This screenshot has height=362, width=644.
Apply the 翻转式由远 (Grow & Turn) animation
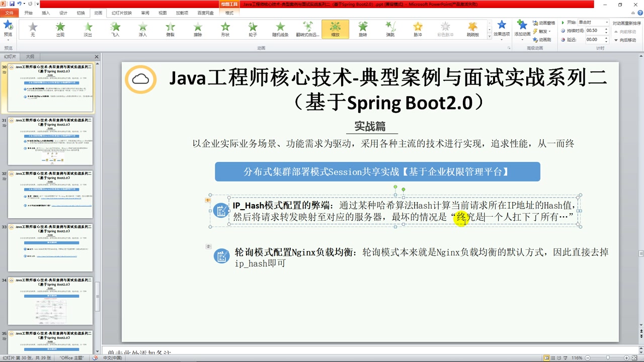[x=307, y=29]
